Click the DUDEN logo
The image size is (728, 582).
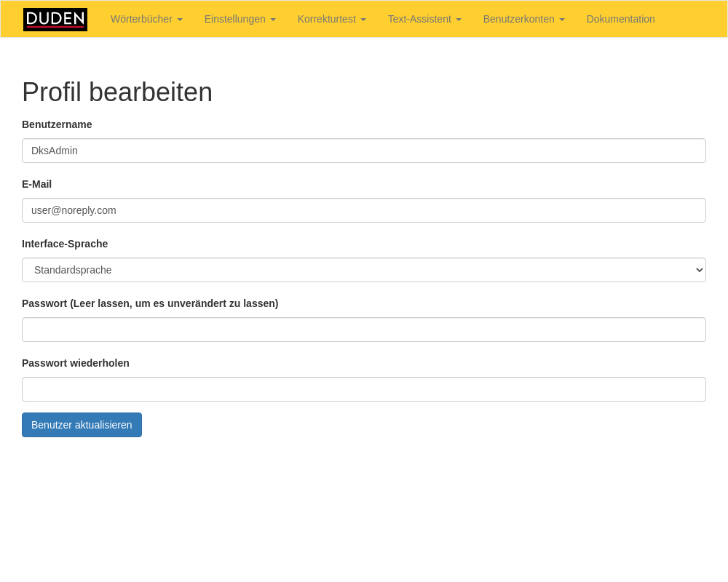(55, 20)
